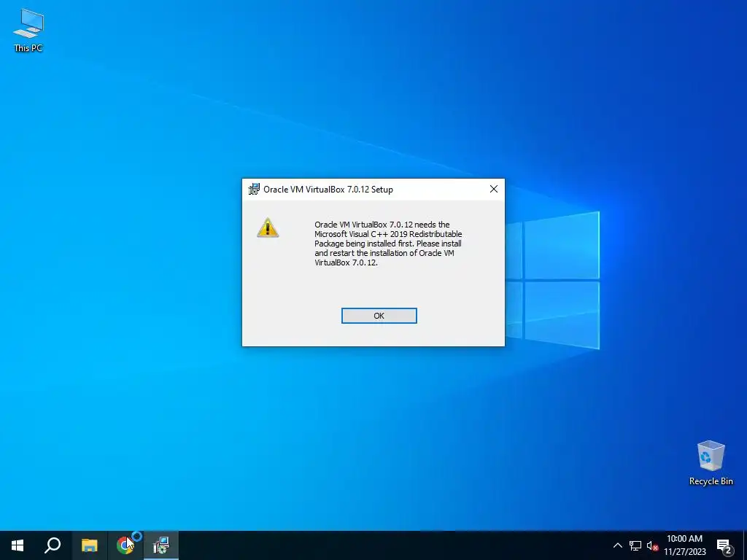
Task: Click the Oracle VM VirtualBox 7.0.12 Setup title
Action: (x=328, y=189)
